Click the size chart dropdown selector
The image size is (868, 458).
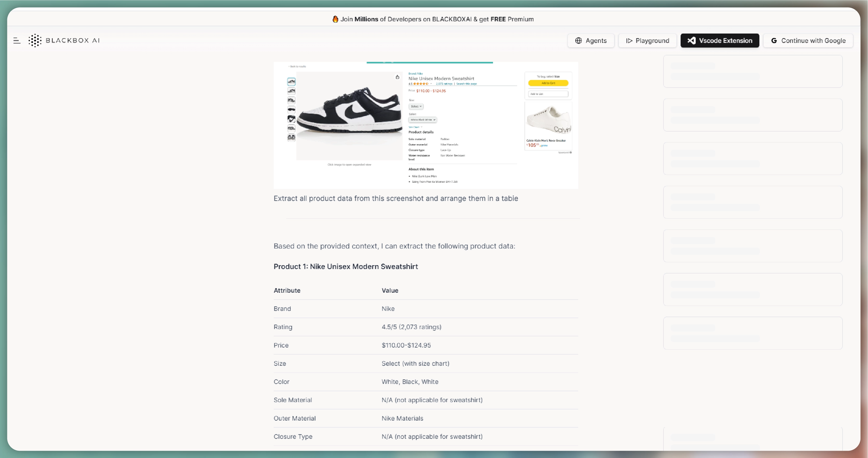pos(415,127)
